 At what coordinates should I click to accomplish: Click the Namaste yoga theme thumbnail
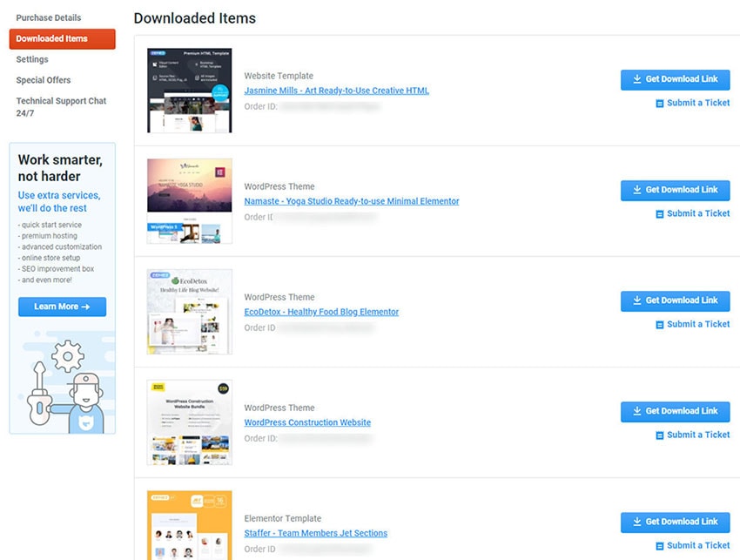pos(189,200)
